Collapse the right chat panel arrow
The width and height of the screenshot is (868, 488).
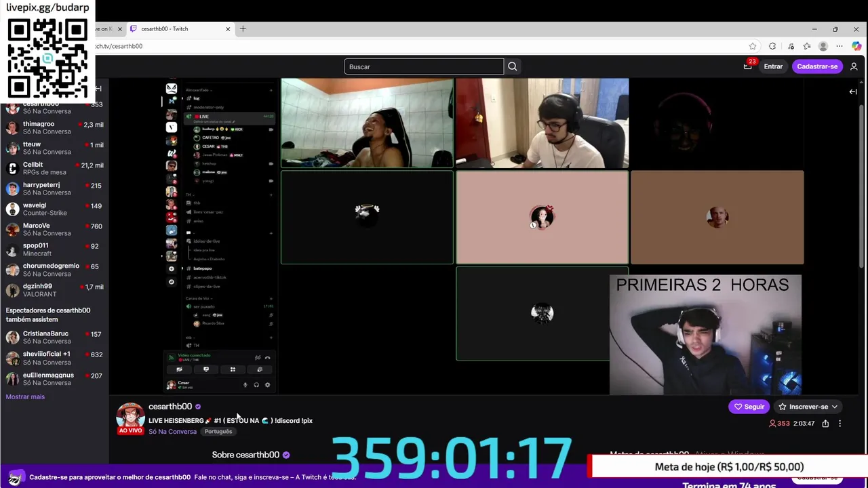click(853, 91)
